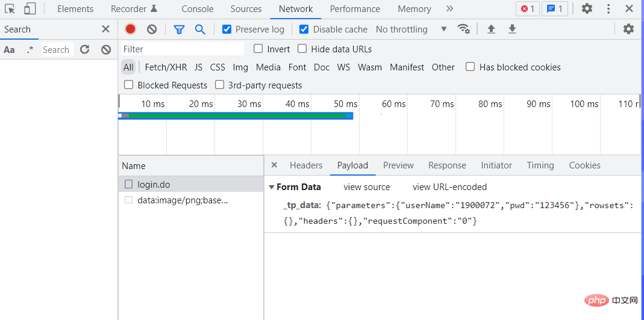The image size is (644, 320).
Task: Activate the inspect element picker icon
Action: pos(10,8)
